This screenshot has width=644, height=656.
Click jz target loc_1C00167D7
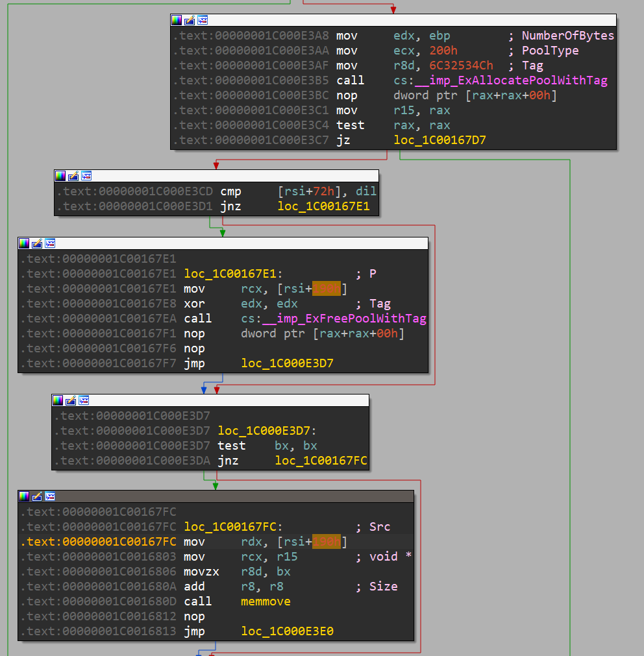tap(440, 140)
